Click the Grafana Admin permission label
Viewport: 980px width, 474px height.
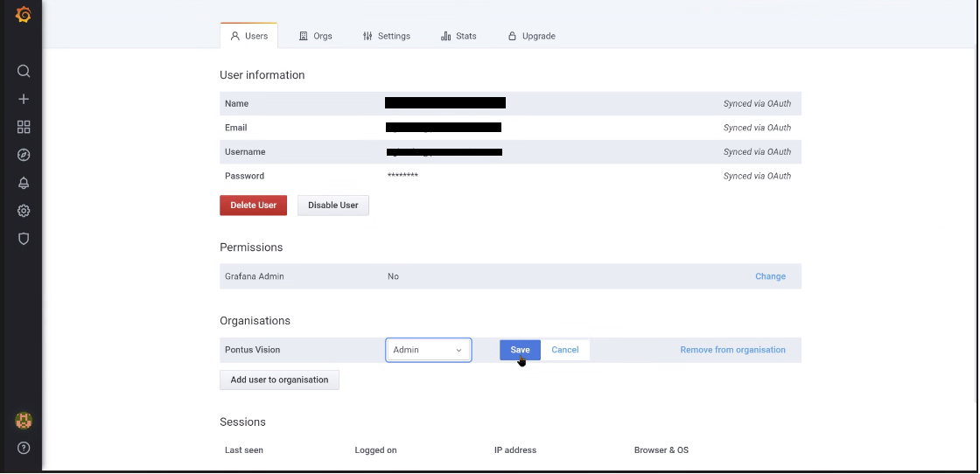point(255,276)
